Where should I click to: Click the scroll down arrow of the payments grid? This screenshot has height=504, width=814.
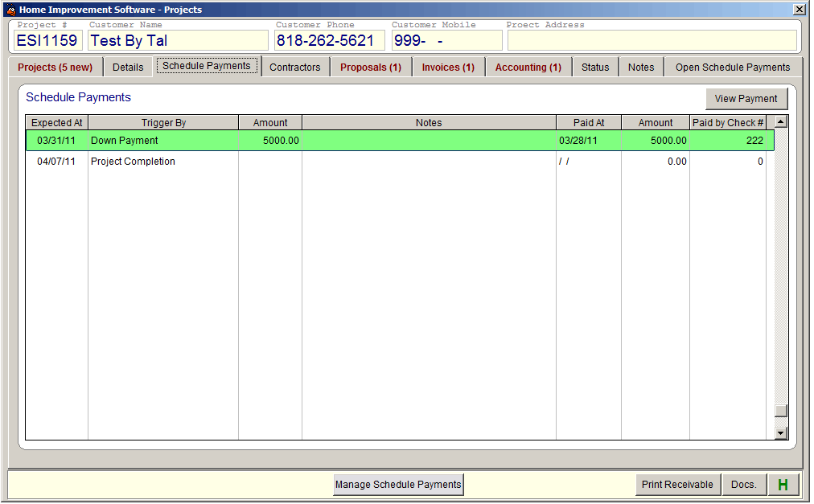pos(781,433)
